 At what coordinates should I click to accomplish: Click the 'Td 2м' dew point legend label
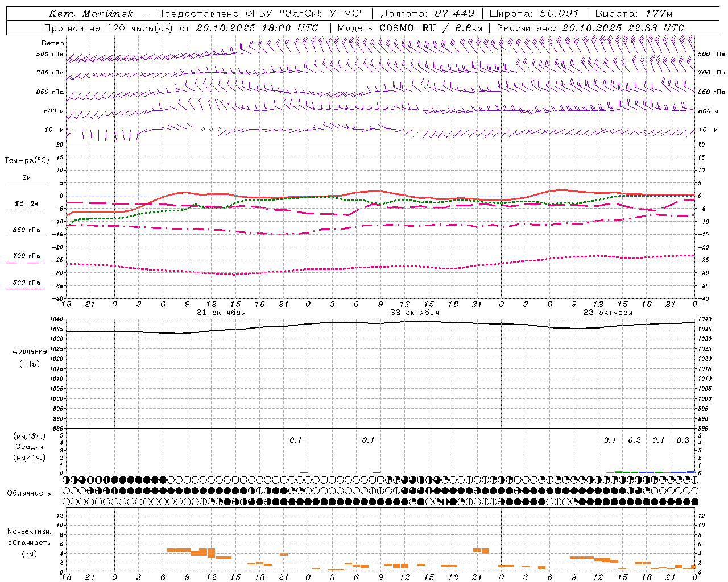coord(27,203)
